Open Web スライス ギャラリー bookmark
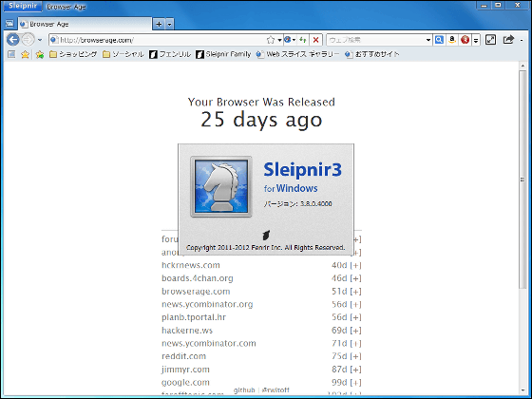This screenshot has width=532, height=399. 297,54
